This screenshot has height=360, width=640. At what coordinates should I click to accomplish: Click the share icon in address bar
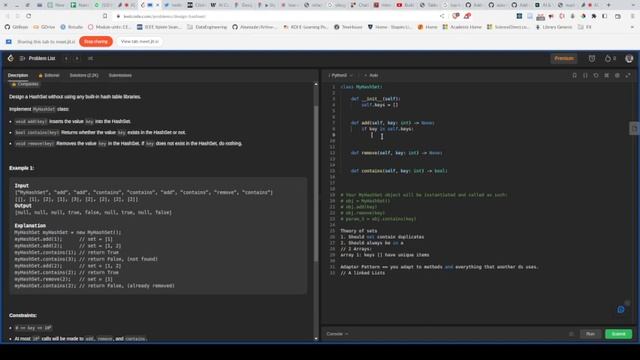point(442,16)
